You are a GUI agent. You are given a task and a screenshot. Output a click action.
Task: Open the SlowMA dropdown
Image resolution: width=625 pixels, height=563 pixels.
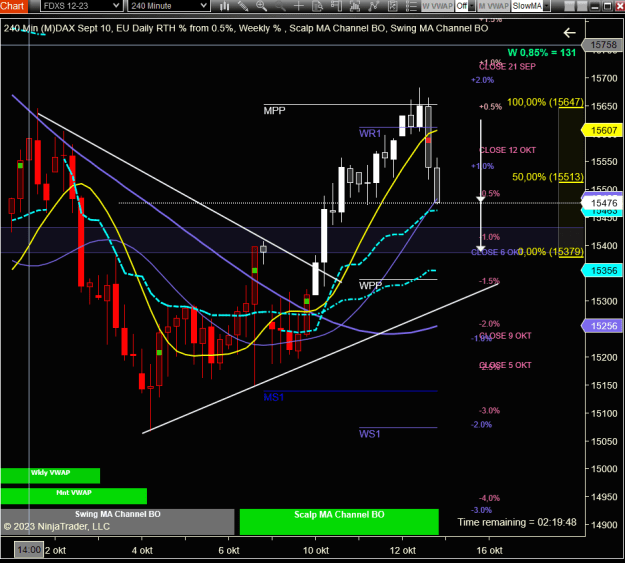click(531, 6)
